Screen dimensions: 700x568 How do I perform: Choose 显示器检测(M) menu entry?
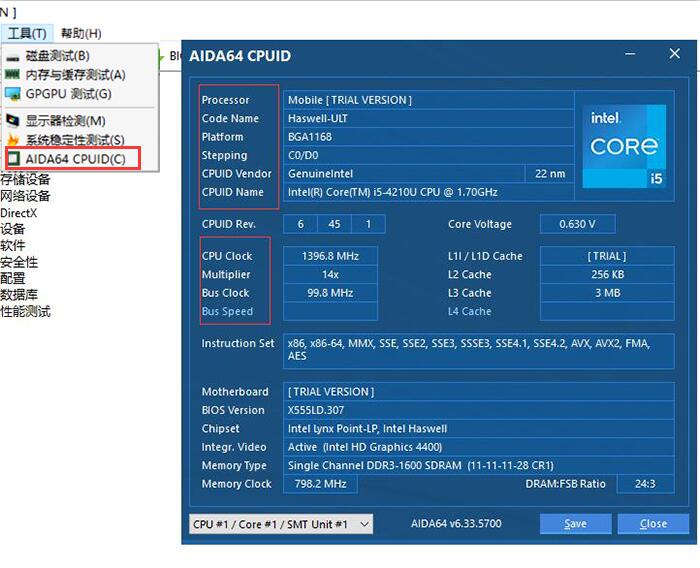(x=80, y=121)
